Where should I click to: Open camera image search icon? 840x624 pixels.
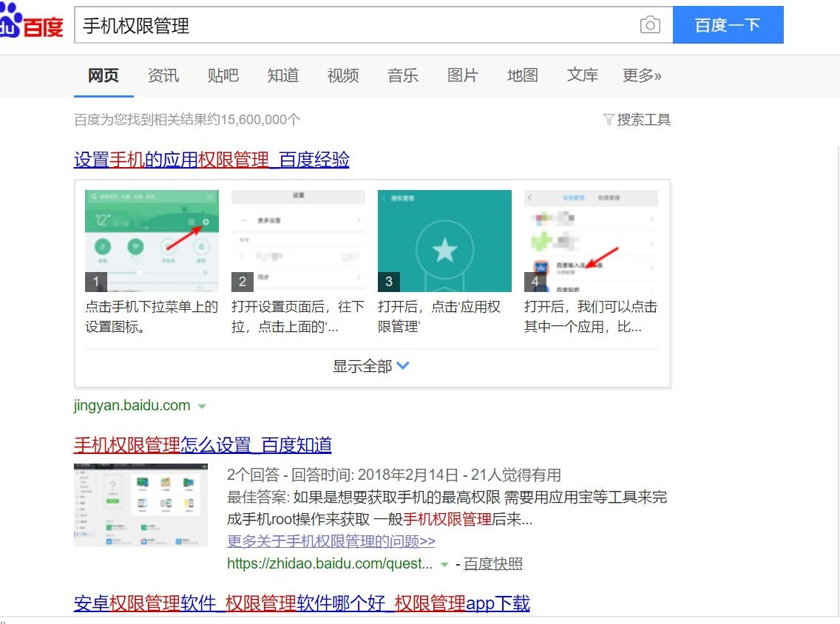pos(650,24)
